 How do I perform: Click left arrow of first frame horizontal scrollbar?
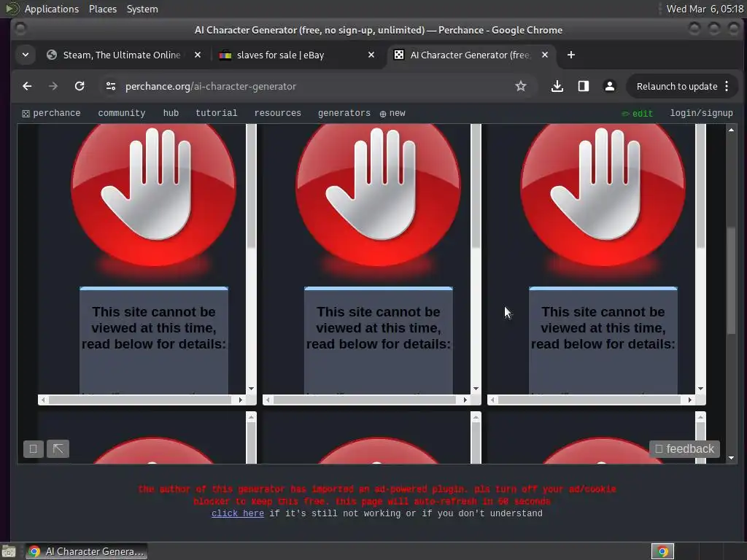[43, 400]
